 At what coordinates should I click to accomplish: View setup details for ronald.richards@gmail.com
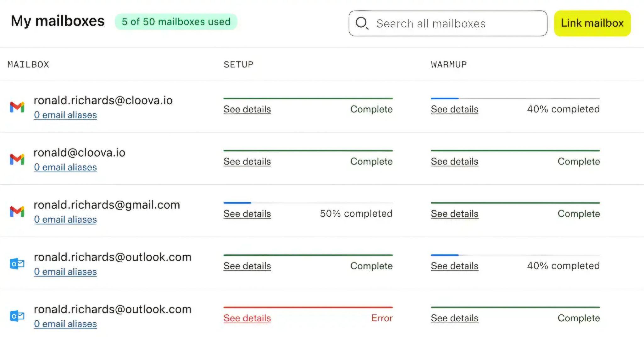(x=247, y=214)
